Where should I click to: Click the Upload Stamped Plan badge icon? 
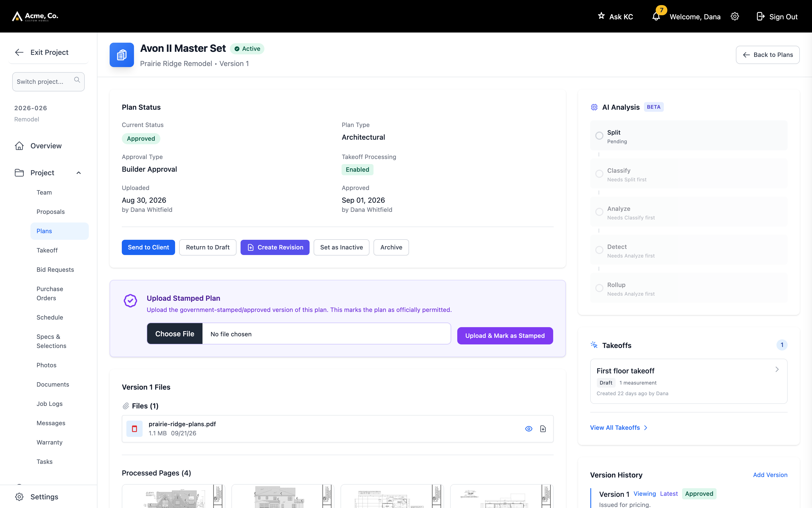click(x=130, y=301)
